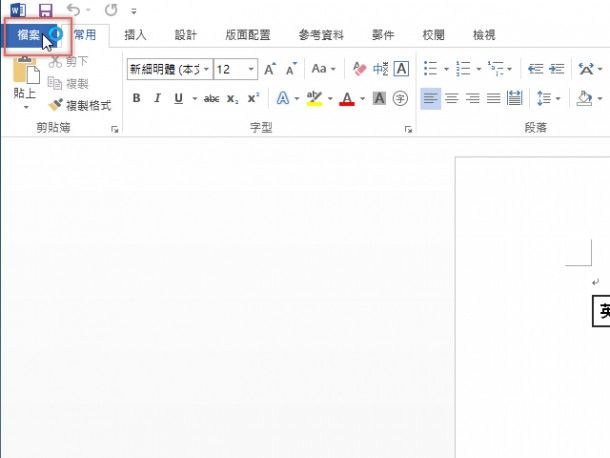Click the Numbering list icon
The width and height of the screenshot is (610, 458).
(x=463, y=69)
